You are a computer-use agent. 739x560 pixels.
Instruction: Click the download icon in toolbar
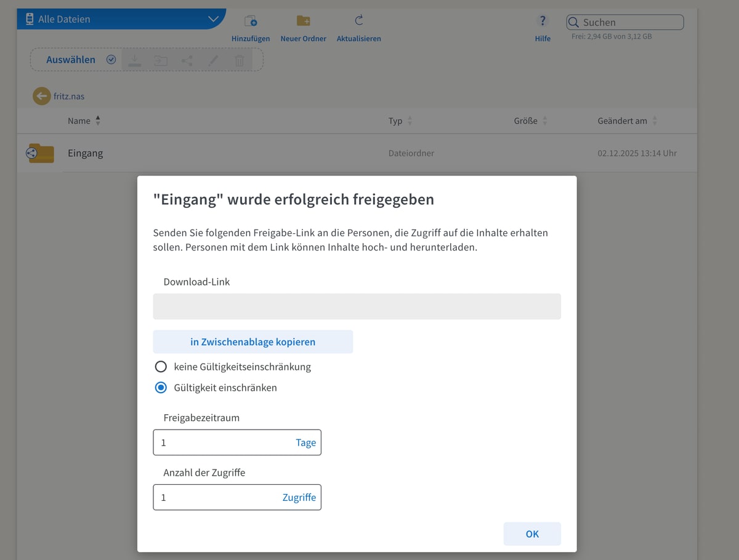coord(135,60)
